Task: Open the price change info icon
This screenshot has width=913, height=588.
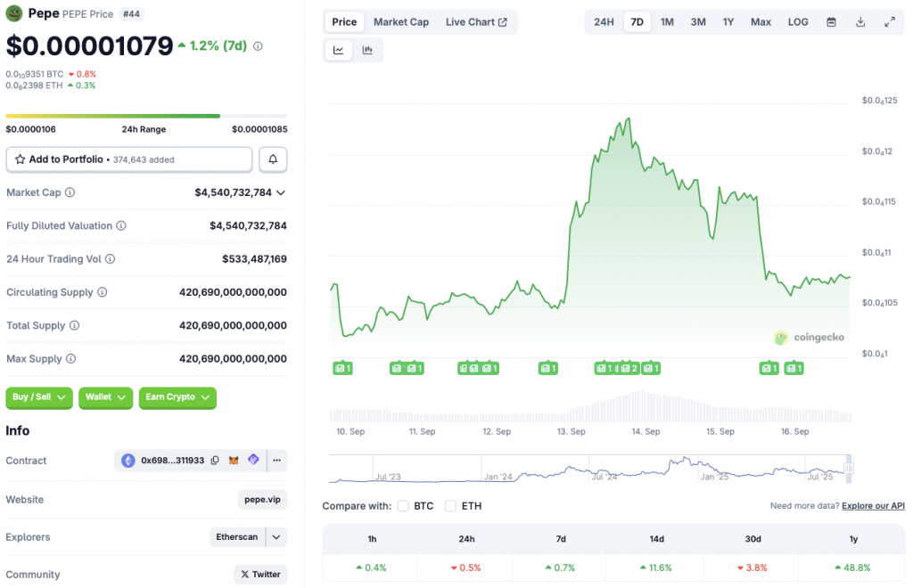Action: click(x=258, y=46)
